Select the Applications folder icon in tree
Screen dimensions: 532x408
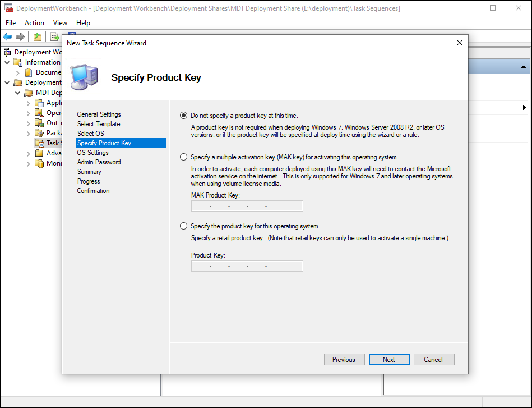pos(39,103)
